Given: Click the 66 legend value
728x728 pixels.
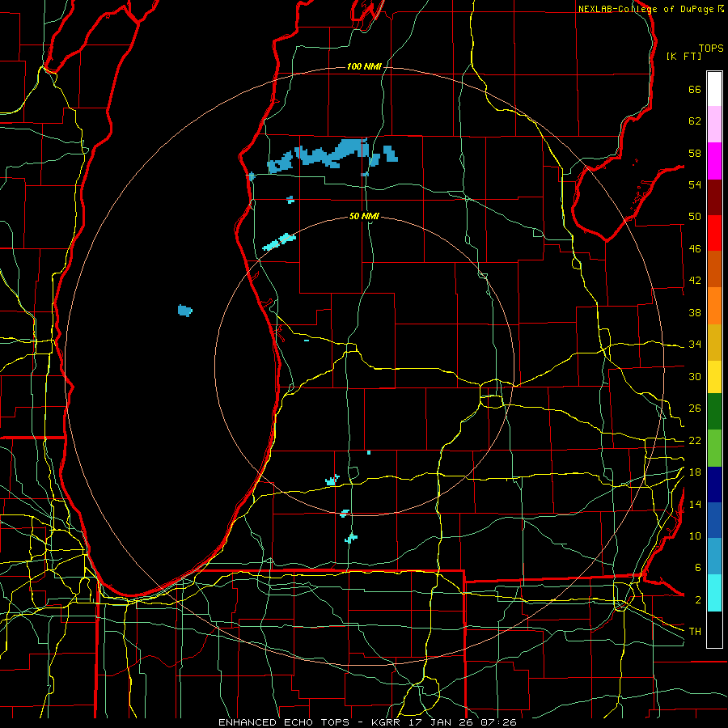Looking at the screenshot, I should coord(695,89).
